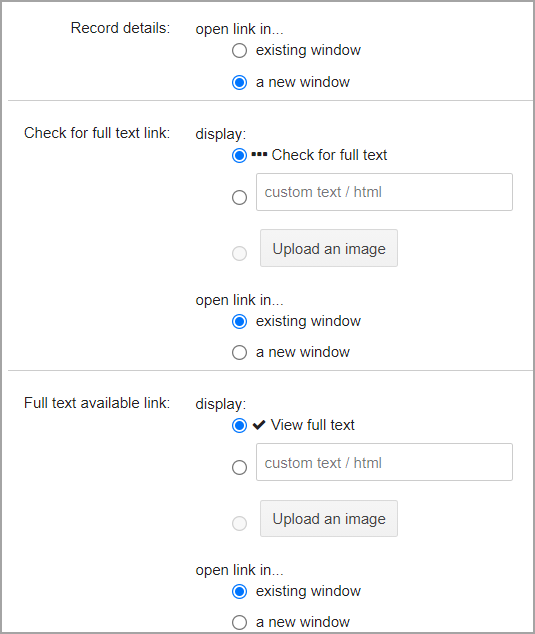Choose the 'Check for full text' display option
This screenshot has height=634, width=535.
[239, 155]
